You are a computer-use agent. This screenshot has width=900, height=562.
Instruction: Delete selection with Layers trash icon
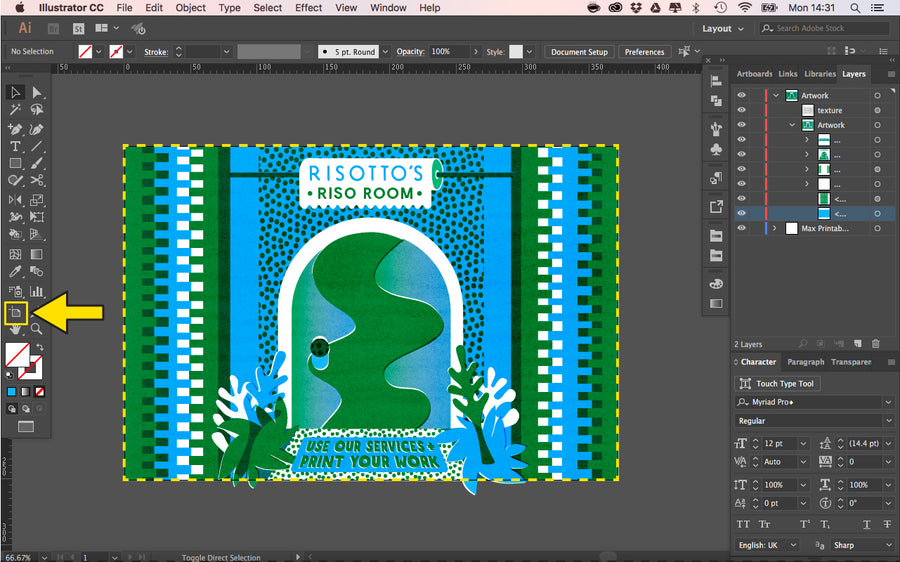[x=875, y=344]
